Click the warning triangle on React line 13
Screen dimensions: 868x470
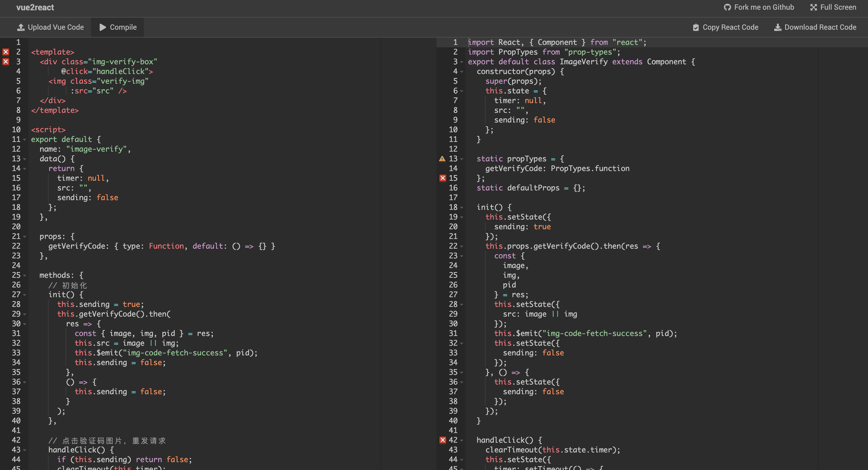pos(442,159)
